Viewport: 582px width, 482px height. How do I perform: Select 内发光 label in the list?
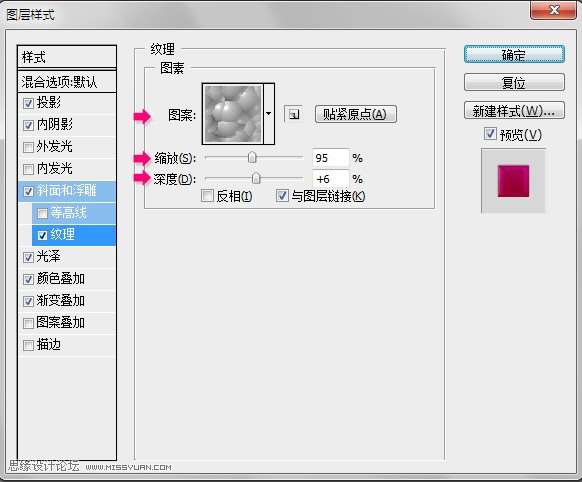[55, 169]
